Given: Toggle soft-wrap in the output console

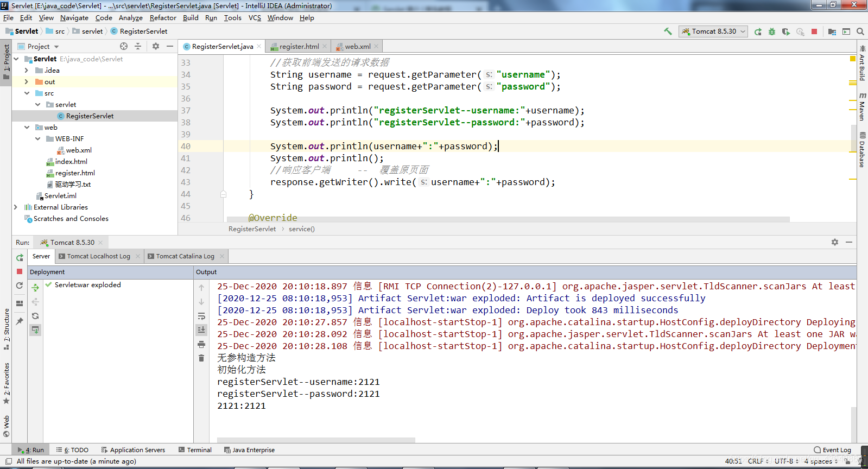Looking at the screenshot, I should click(x=201, y=316).
